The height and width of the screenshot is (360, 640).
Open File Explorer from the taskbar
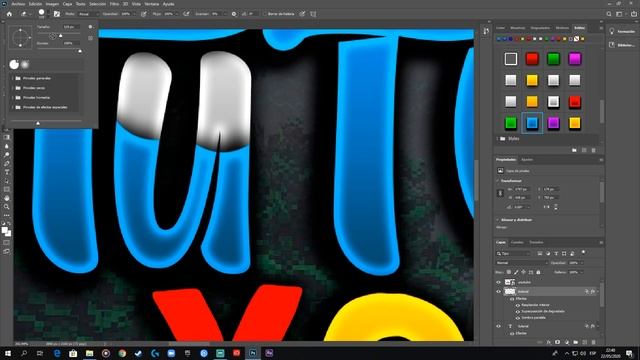tap(89, 353)
